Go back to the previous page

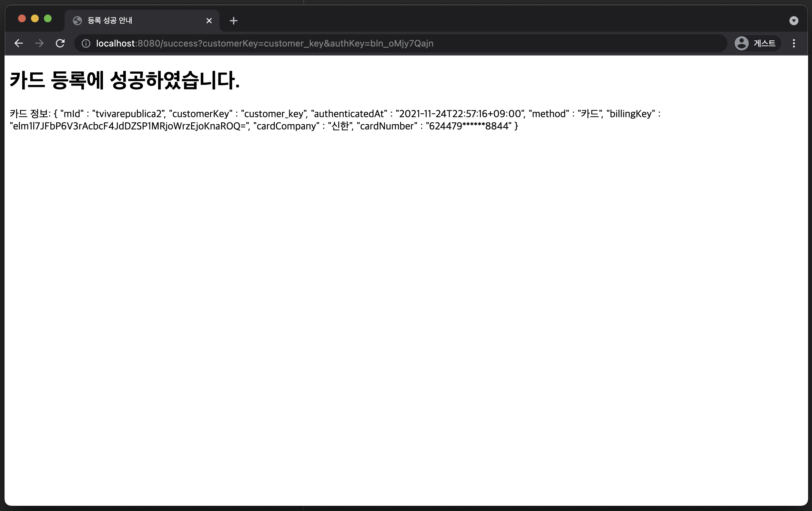coord(18,43)
